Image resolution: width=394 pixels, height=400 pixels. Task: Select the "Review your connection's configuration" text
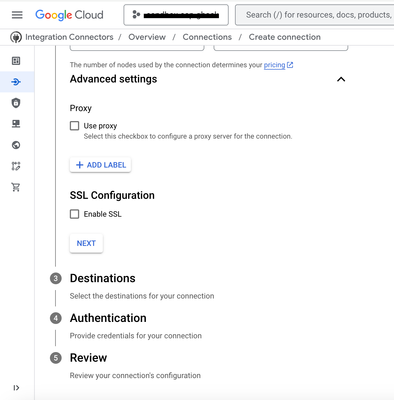point(135,376)
